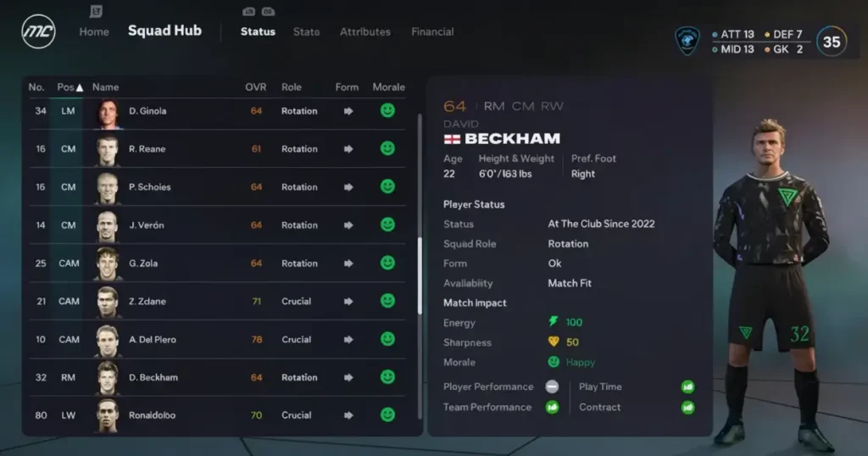Click the Player Performance neutral icon
This screenshot has height=456, width=868.
(x=552, y=386)
